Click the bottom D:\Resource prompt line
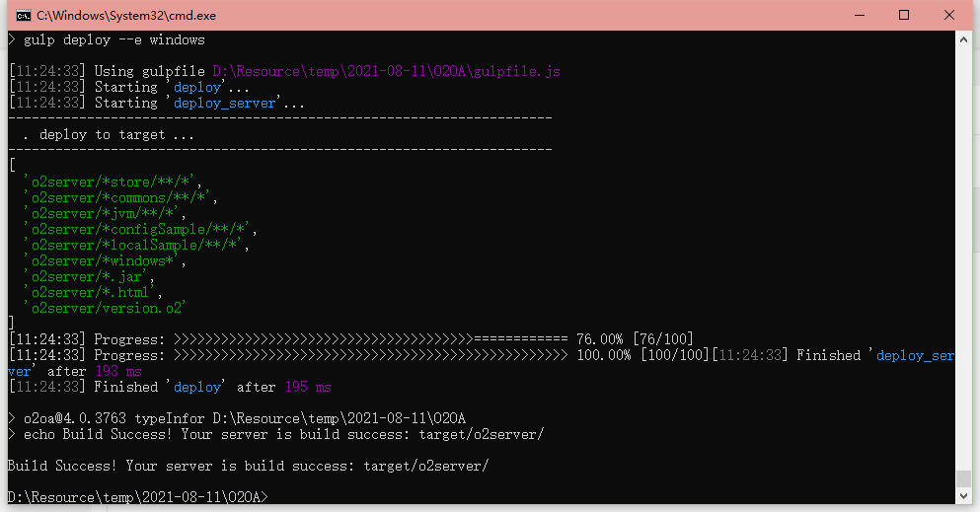 pyautogui.click(x=137, y=496)
